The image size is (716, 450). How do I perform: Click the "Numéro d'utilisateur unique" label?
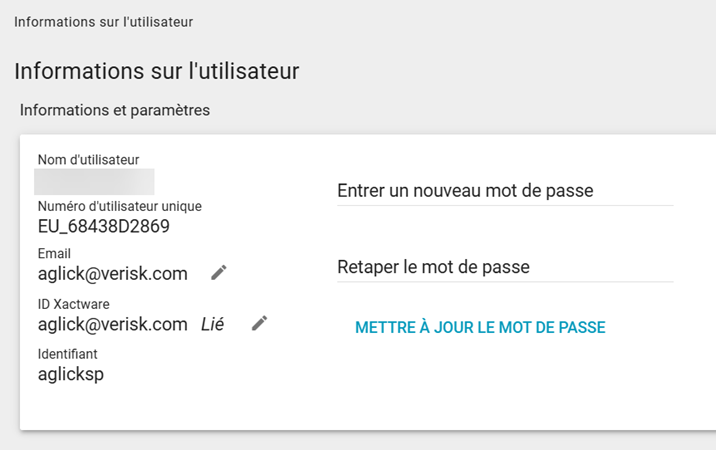(x=119, y=206)
